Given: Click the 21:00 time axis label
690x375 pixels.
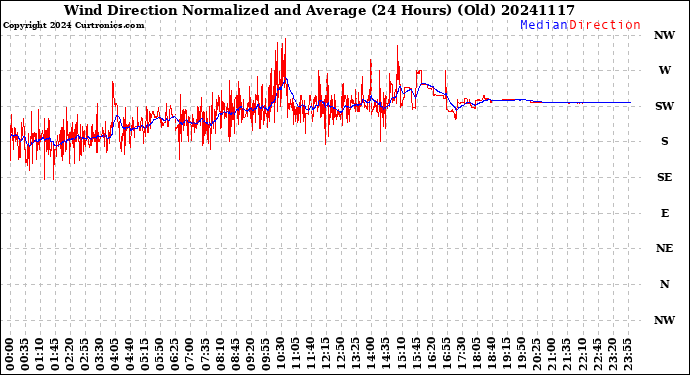Looking at the screenshot, I should pyautogui.click(x=551, y=354).
